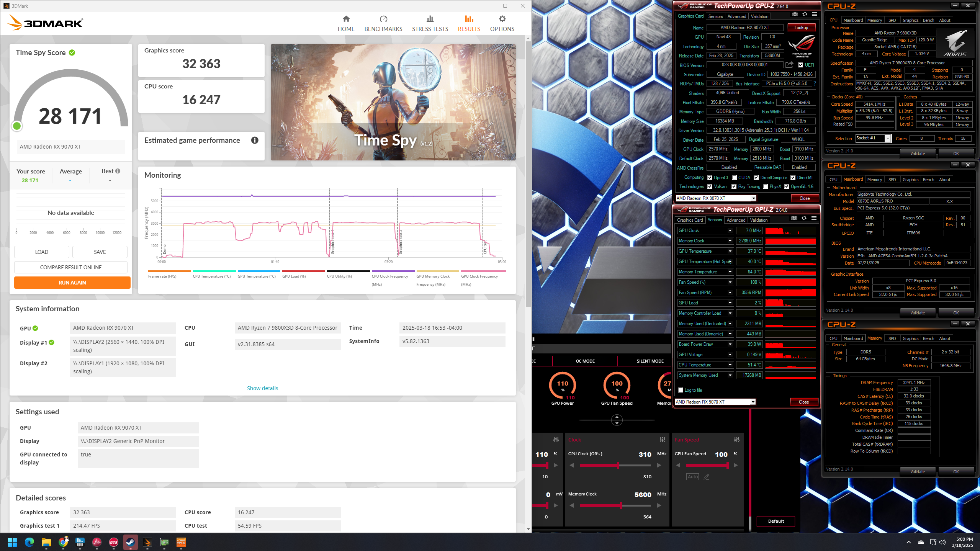Open the GPU Clock sensor dropdown
This screenshot has width=980, height=551.
[730, 231]
